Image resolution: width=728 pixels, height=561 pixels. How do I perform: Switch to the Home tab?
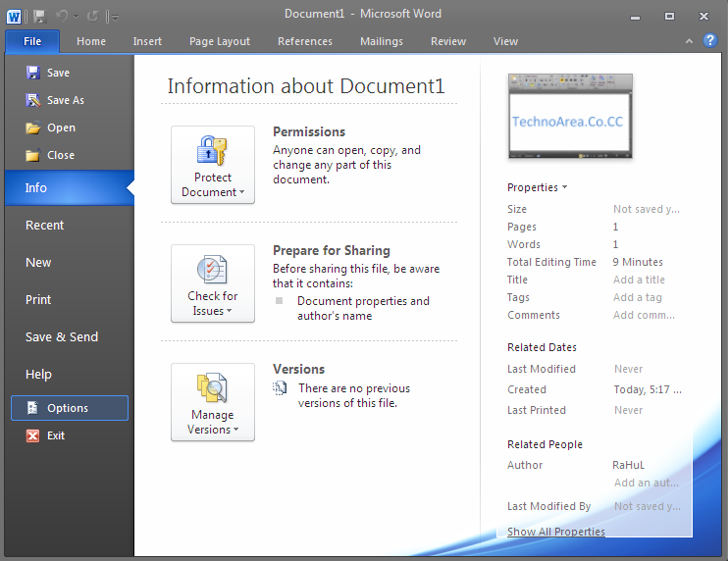[x=91, y=41]
